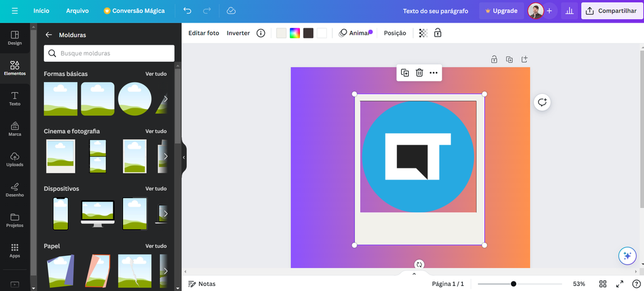Open the Magic assistant sparkle button

(628, 256)
